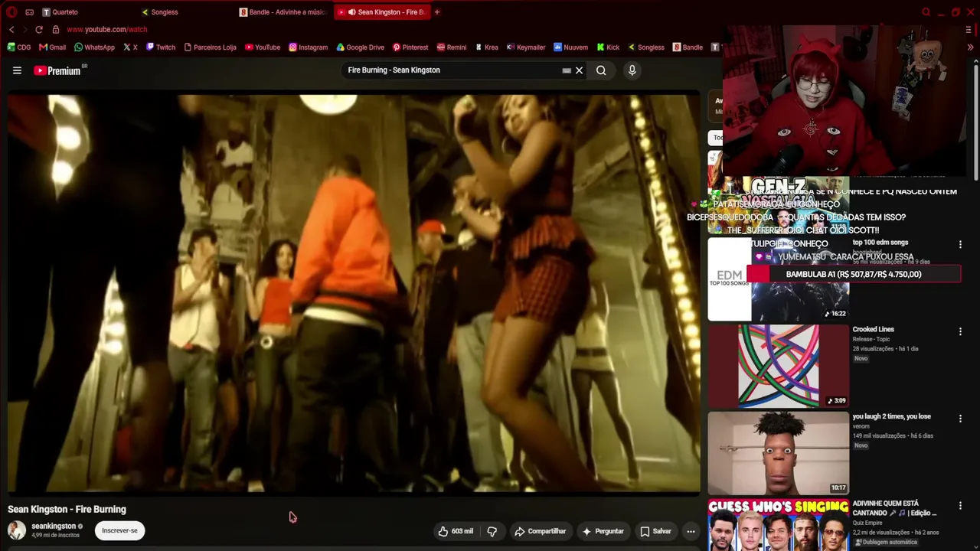
Task: Open the Remini bookmark
Action: (x=452, y=47)
